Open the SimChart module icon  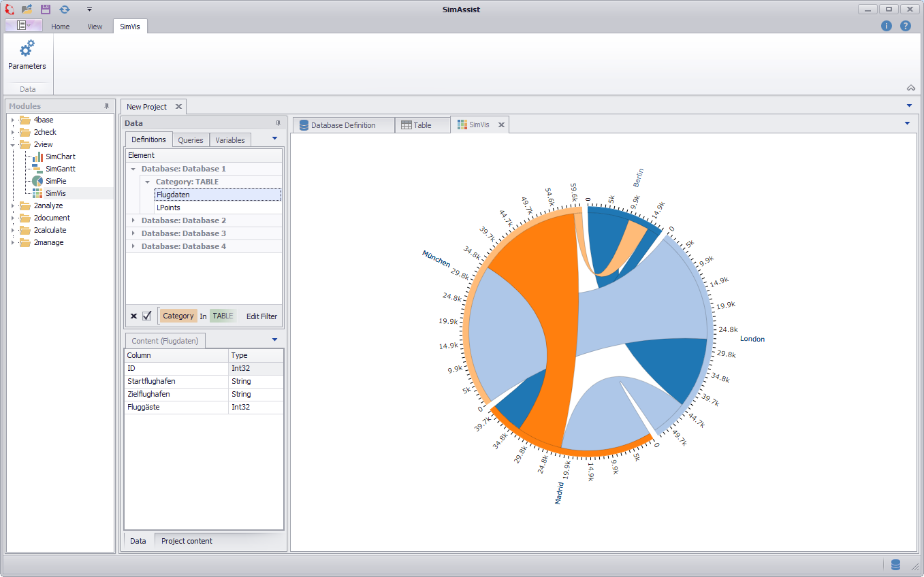pos(37,156)
